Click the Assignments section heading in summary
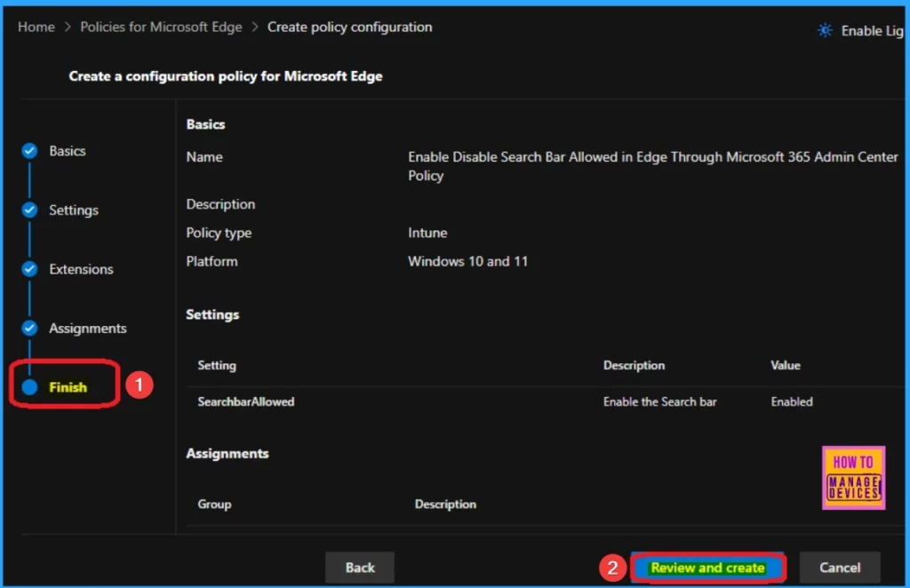The height and width of the screenshot is (588, 910). 227,454
